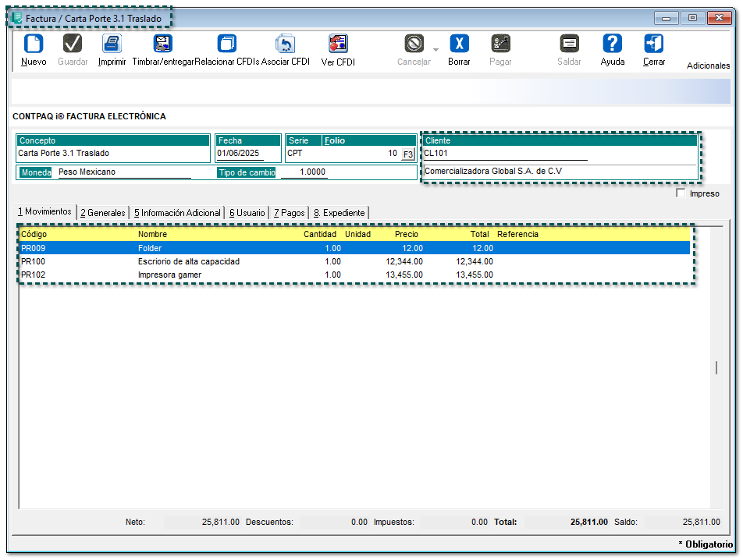743x560 pixels.
Task: Click the Cliente code field CL101
Action: pyautogui.click(x=504, y=154)
